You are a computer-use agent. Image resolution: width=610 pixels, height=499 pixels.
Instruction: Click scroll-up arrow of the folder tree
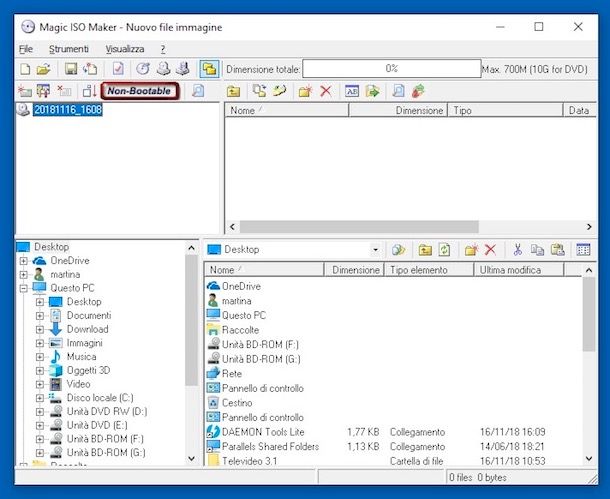pyautogui.click(x=191, y=248)
